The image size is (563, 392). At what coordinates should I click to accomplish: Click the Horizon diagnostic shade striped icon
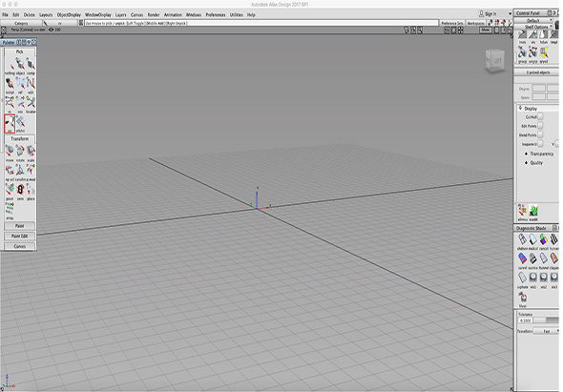pyautogui.click(x=554, y=241)
